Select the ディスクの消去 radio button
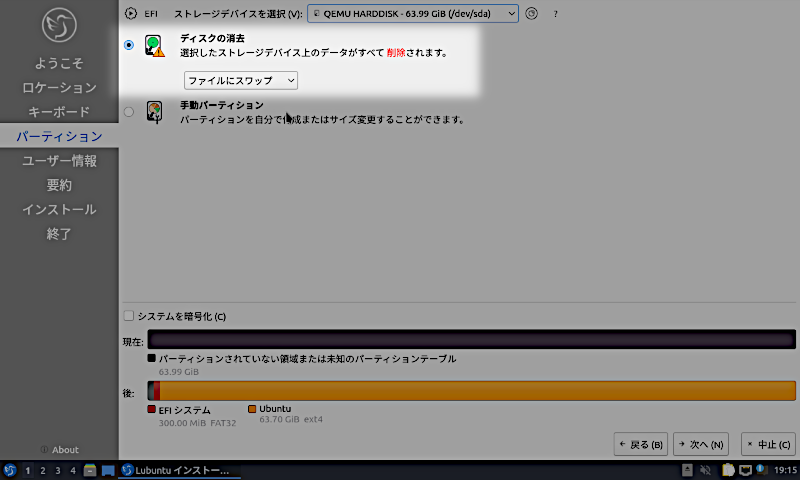 click(129, 45)
